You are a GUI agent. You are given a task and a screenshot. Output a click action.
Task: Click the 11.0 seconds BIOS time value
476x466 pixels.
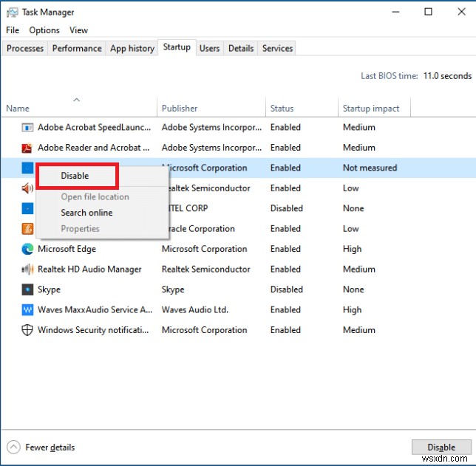click(x=447, y=76)
